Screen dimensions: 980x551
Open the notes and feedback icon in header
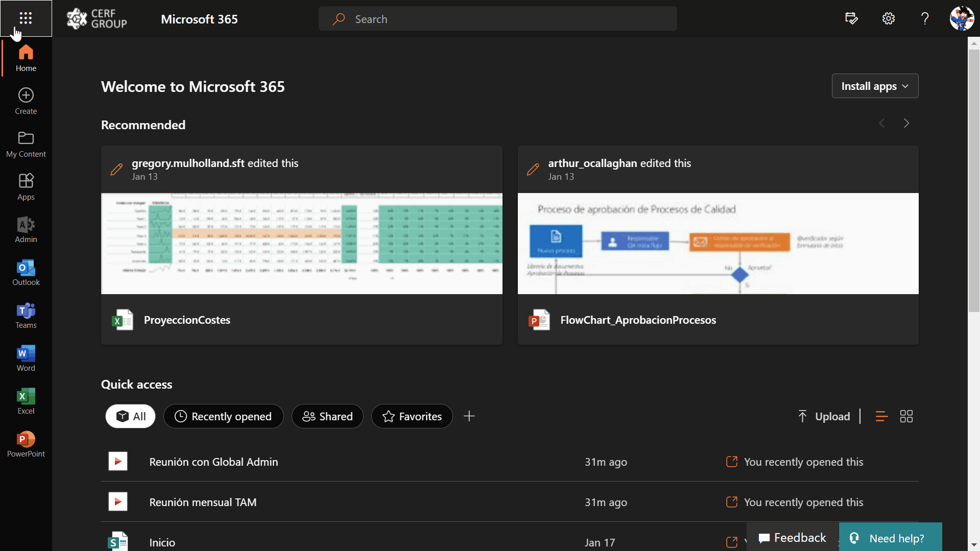pyautogui.click(x=851, y=19)
